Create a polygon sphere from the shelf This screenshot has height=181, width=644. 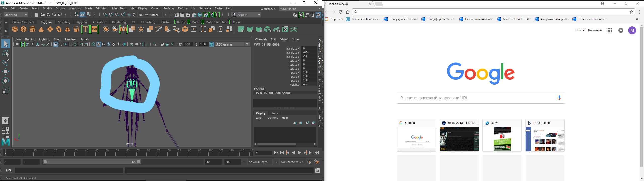pyautogui.click(x=15, y=29)
